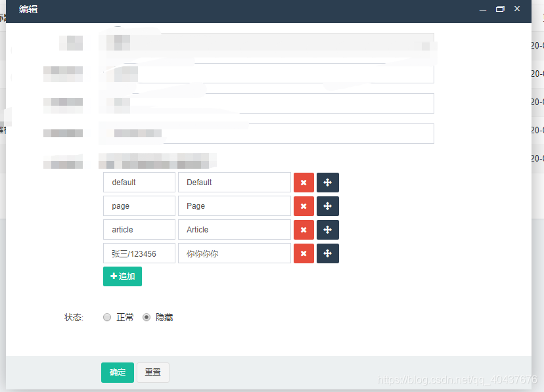
Task: Select the 隐藏 status radio
Action: point(147,317)
